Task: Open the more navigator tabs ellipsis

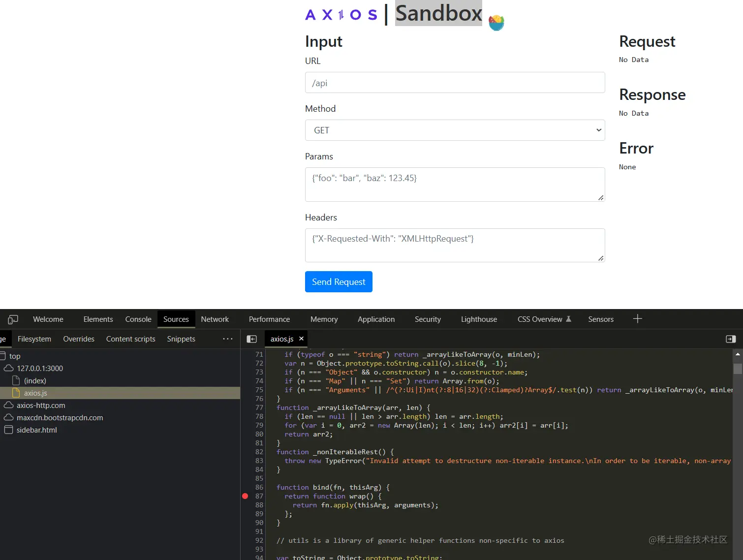Action: pos(227,339)
